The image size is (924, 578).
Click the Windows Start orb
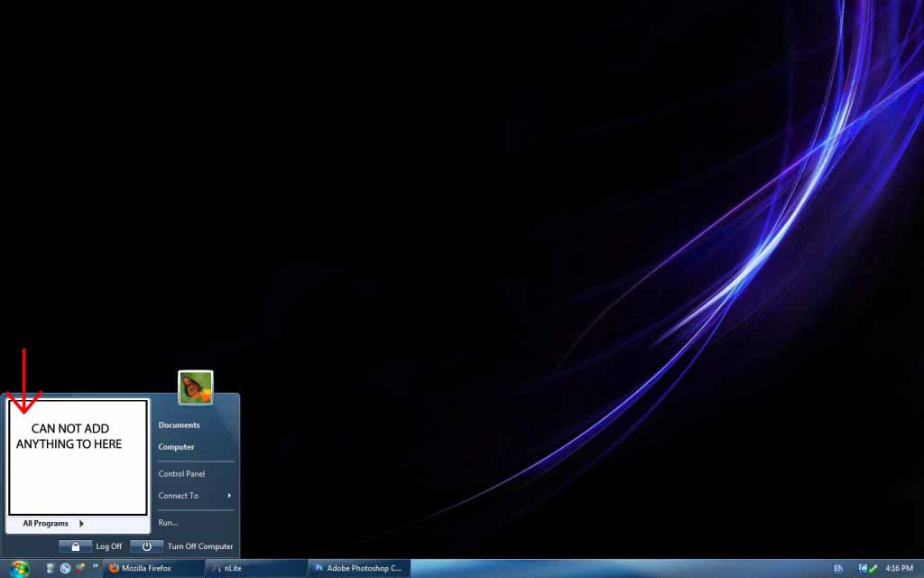tap(20, 568)
